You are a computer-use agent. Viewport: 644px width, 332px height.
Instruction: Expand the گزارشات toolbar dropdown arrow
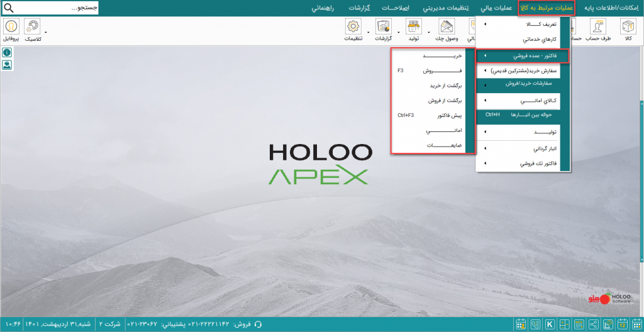point(367,31)
